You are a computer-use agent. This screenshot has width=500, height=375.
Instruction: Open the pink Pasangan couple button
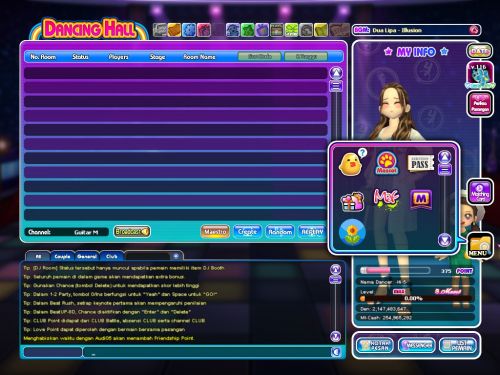point(480,104)
